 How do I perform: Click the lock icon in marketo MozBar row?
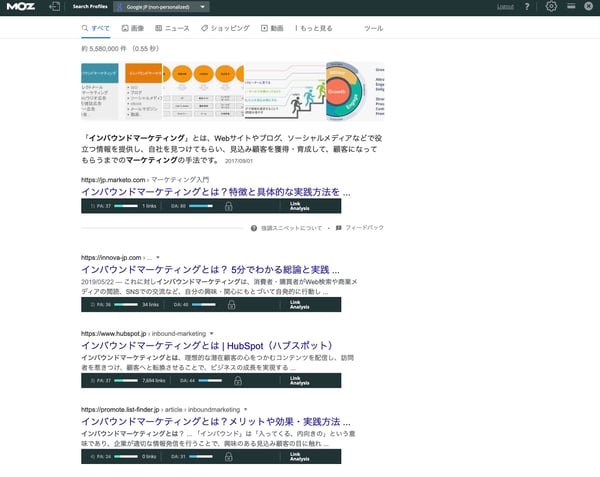coord(228,206)
